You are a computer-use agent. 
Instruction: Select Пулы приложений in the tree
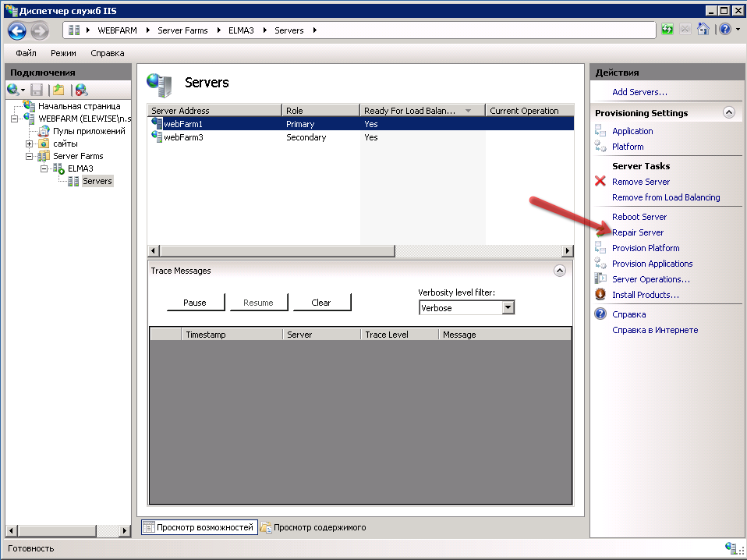[88, 131]
